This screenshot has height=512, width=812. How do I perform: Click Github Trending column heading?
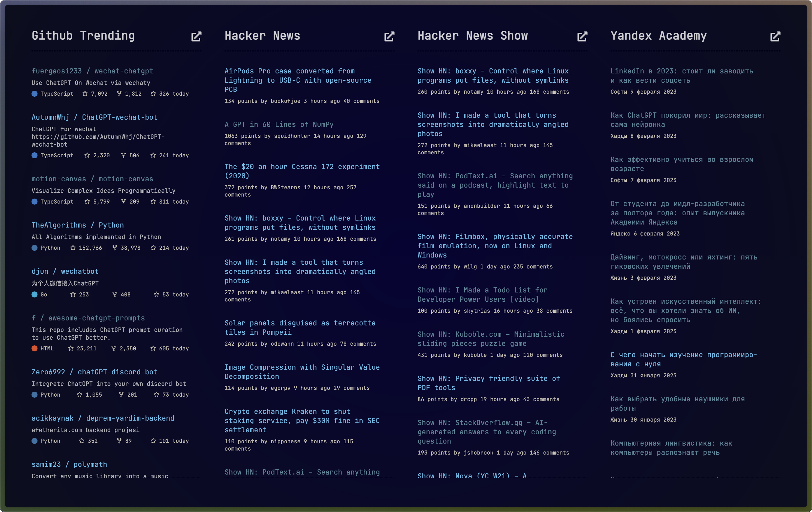pyautogui.click(x=83, y=36)
